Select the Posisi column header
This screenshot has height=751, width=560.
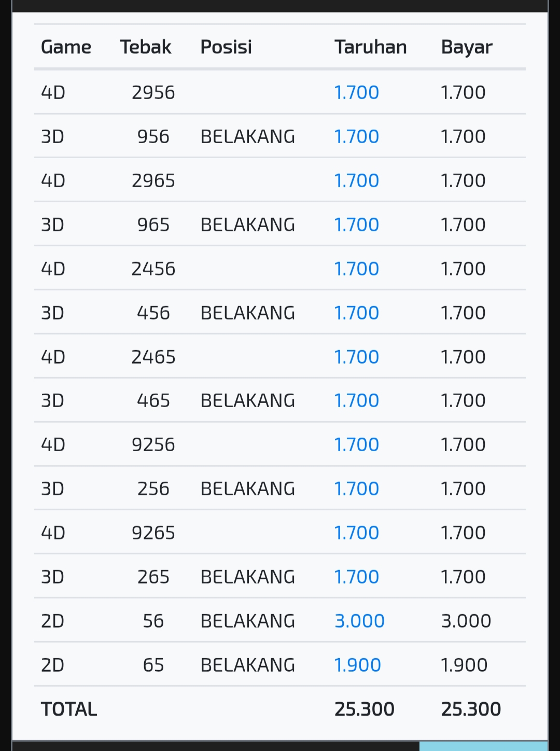tap(226, 47)
